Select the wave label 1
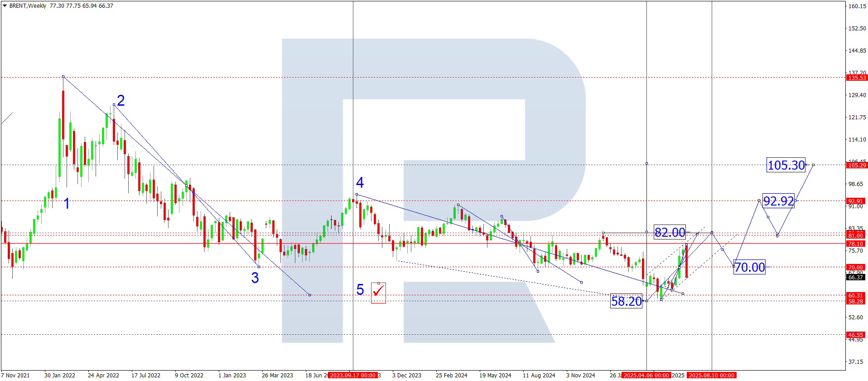 click(67, 204)
